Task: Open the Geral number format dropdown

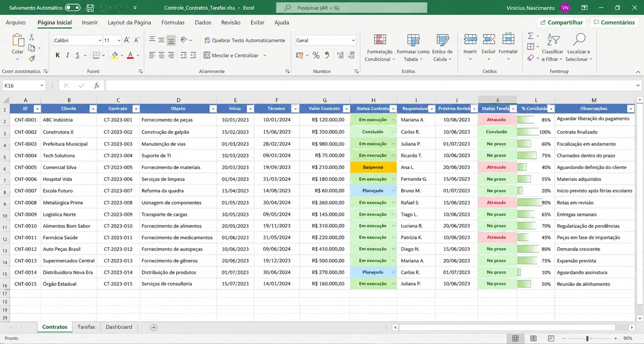Action: tap(353, 41)
